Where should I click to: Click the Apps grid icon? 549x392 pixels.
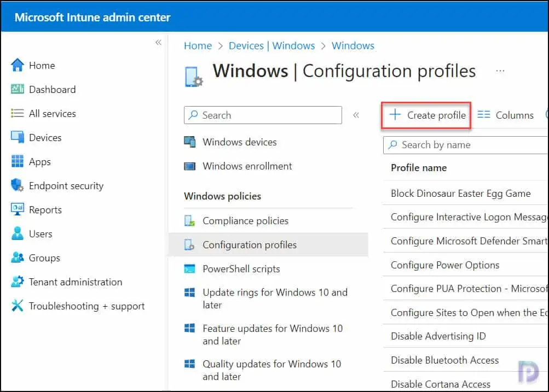(x=17, y=161)
